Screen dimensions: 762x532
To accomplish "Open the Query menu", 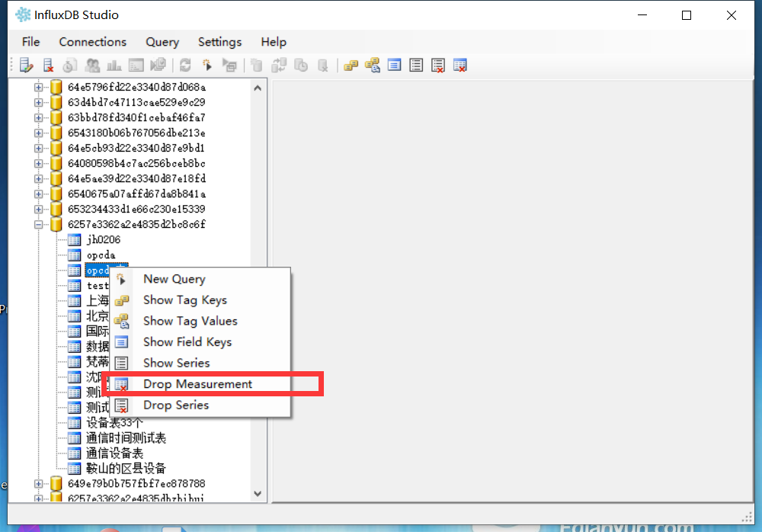I will tap(162, 42).
